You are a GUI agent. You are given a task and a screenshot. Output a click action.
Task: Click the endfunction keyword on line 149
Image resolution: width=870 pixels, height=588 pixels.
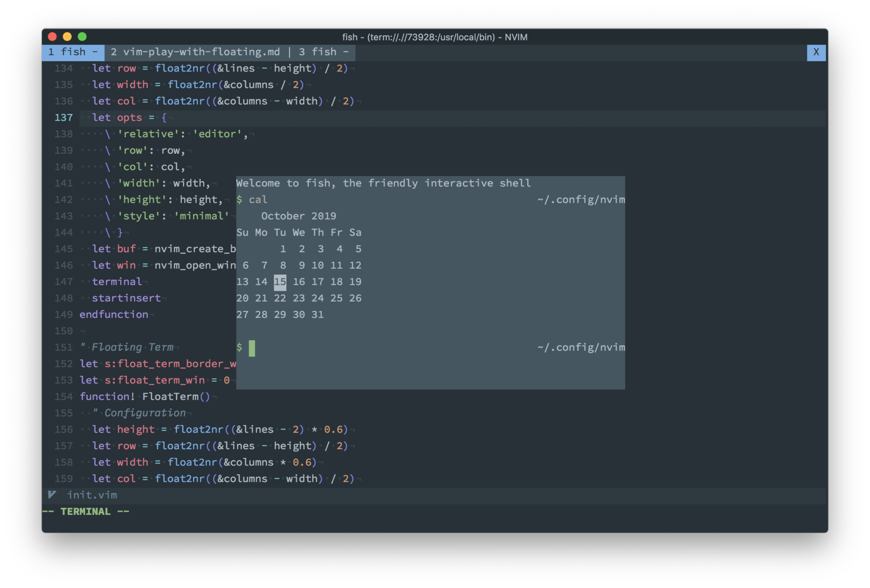click(113, 314)
